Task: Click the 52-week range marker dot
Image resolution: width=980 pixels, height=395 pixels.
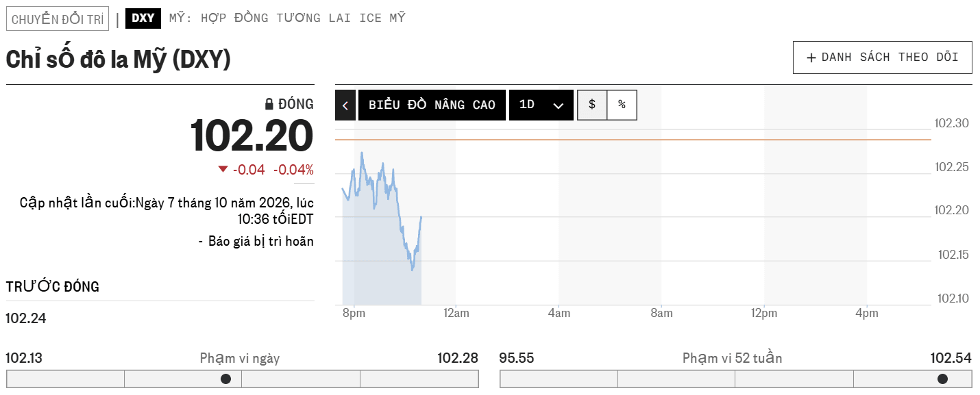Action: (942, 379)
